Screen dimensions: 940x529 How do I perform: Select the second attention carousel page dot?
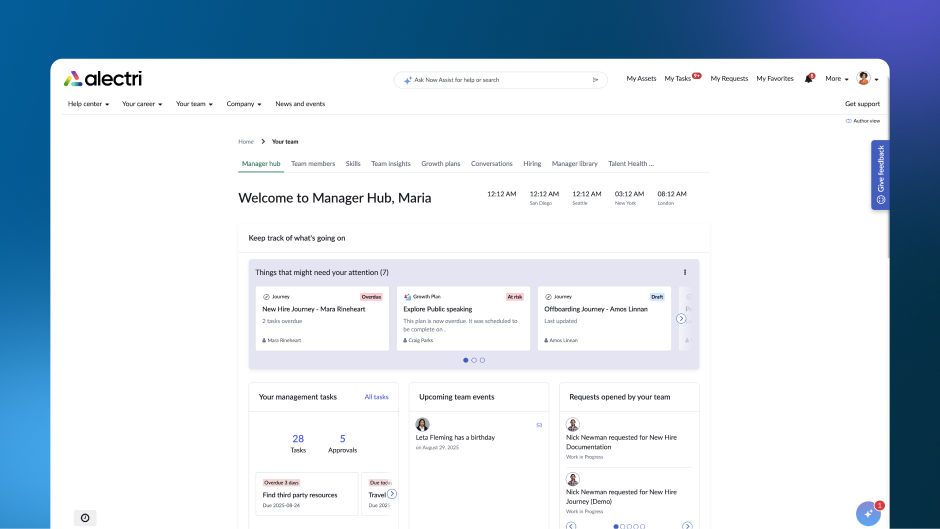[x=474, y=360]
